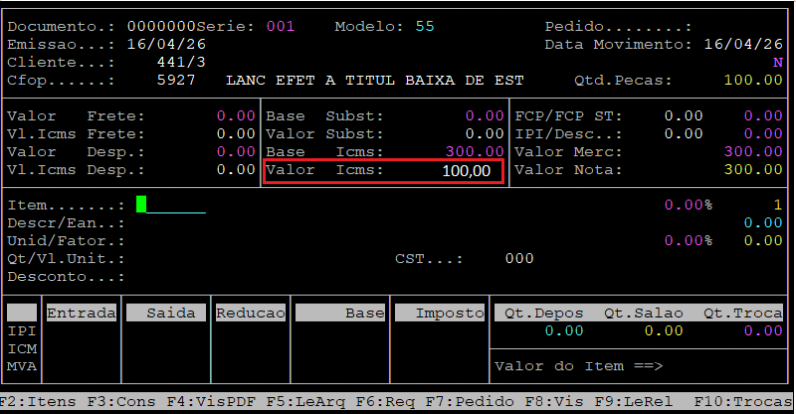The height and width of the screenshot is (414, 796).
Task: Click the Valor Nota amount 300.00
Action: tap(753, 170)
